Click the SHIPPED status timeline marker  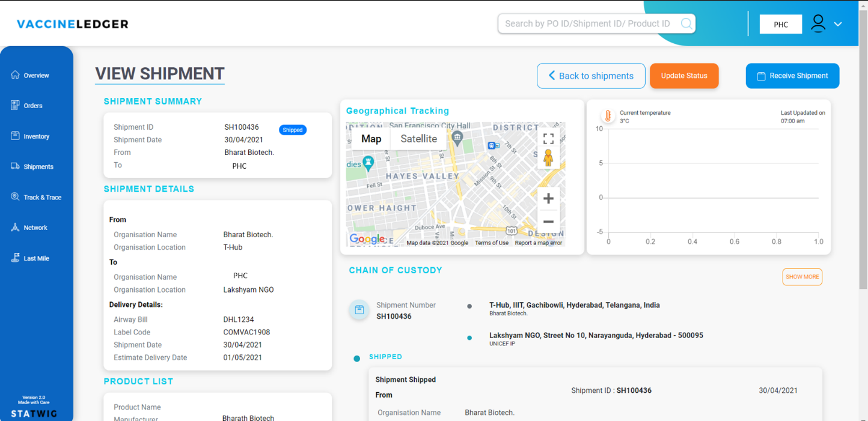[x=357, y=359]
